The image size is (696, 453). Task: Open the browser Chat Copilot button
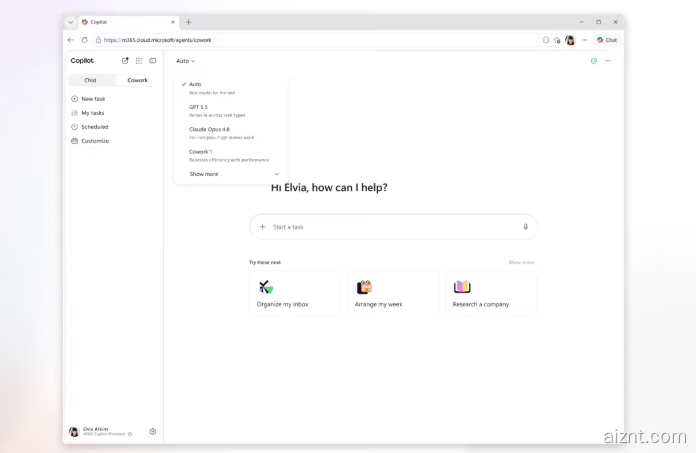607,40
